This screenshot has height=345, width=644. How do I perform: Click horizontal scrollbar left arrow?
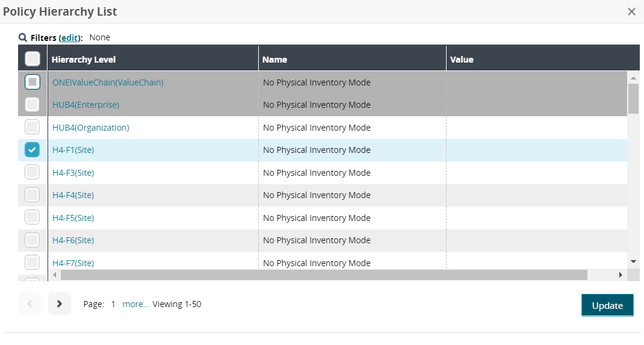54,275
